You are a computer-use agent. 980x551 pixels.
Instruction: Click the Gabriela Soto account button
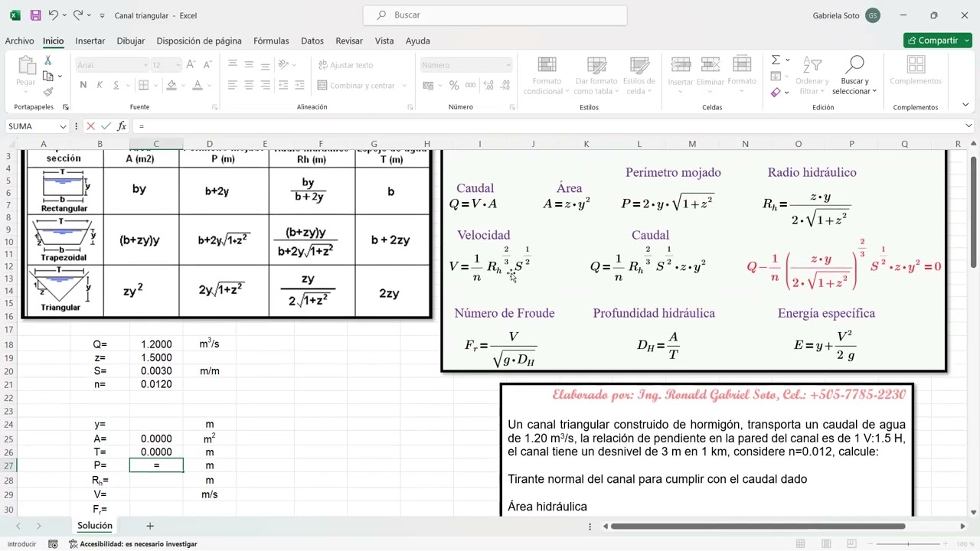point(846,15)
